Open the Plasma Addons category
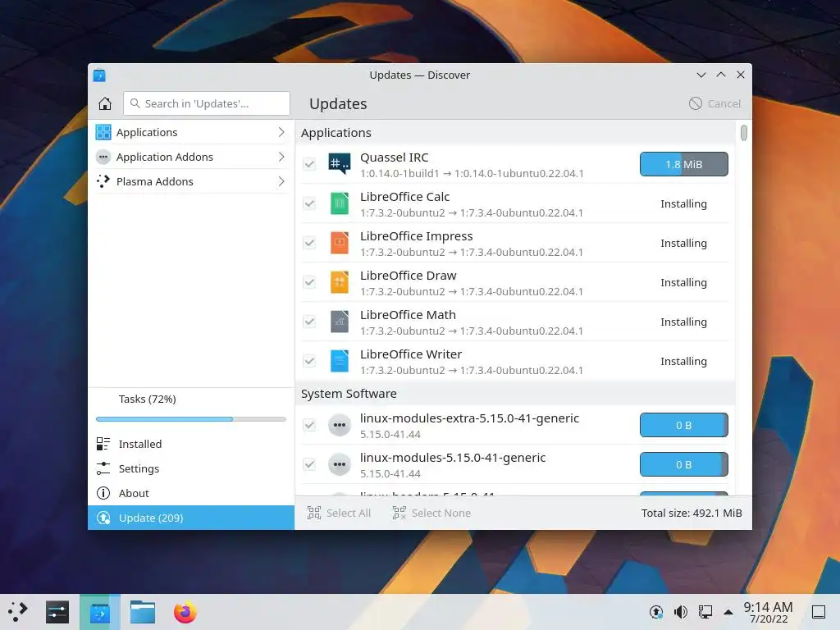 (191, 181)
